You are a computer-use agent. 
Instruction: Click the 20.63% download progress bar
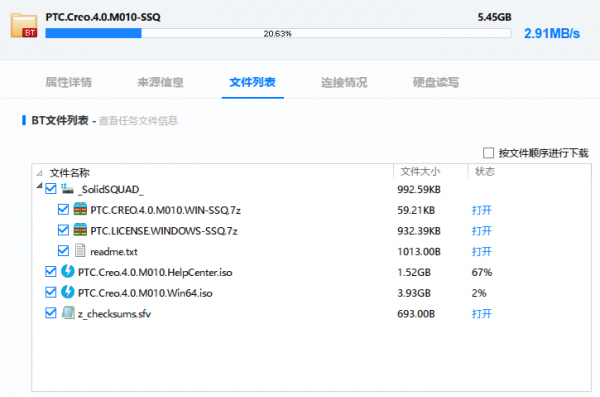point(278,33)
